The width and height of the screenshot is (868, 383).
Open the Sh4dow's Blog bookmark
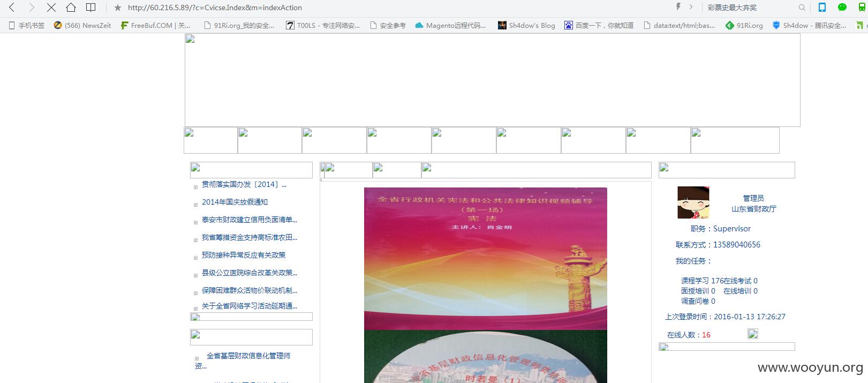(x=526, y=25)
